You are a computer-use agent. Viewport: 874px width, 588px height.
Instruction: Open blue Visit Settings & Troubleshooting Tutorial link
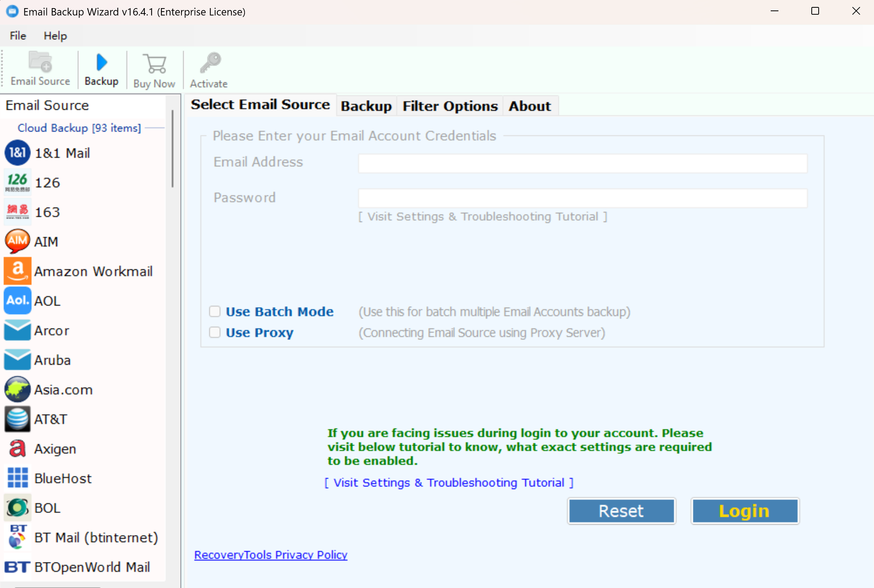point(449,482)
